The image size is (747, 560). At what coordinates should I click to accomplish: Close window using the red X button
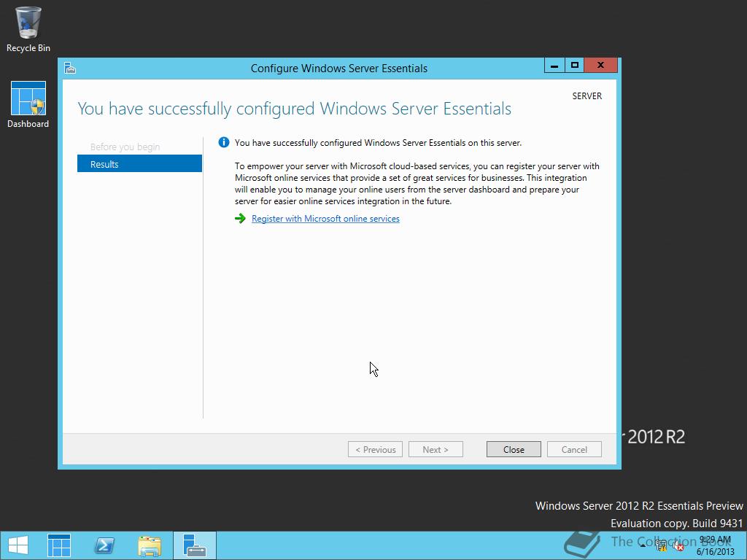click(x=601, y=65)
